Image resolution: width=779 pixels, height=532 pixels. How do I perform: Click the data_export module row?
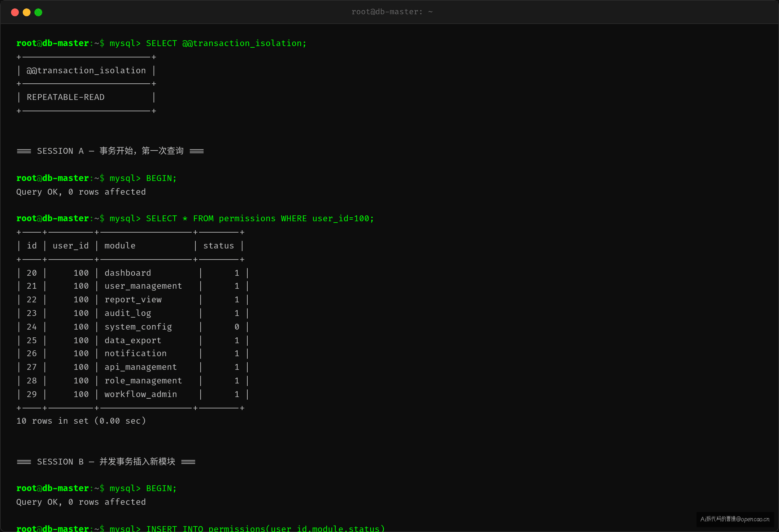[x=133, y=340]
